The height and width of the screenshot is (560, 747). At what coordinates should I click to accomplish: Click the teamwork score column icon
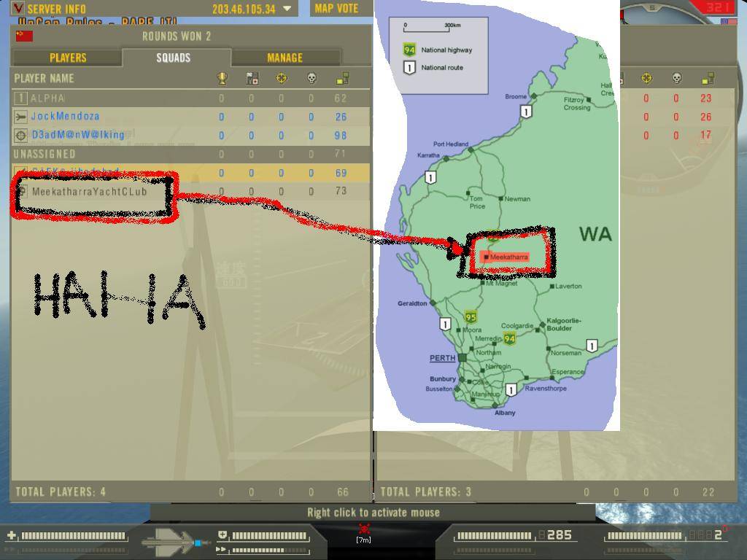[252, 78]
